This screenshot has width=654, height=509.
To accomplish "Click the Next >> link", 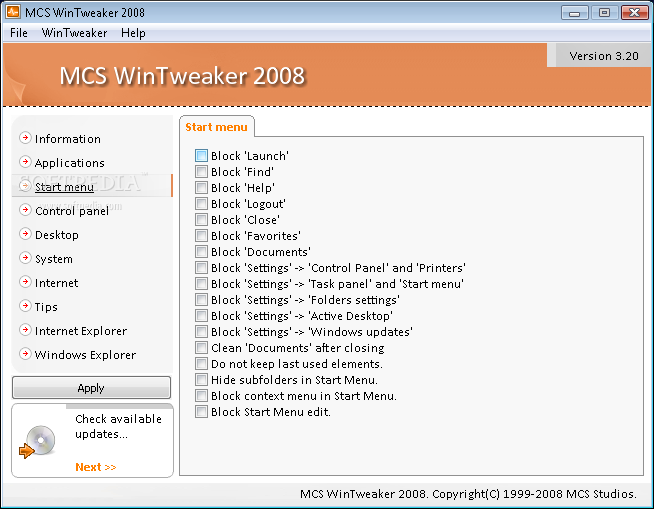I will [96, 467].
